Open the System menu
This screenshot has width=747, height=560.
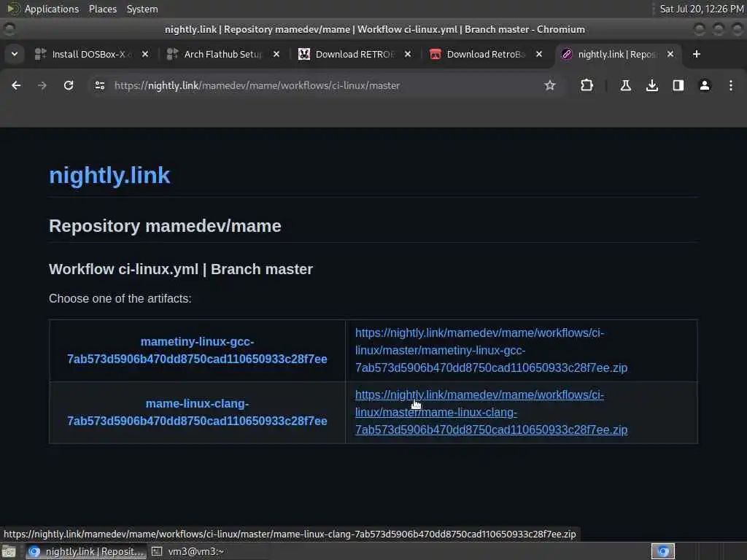142,9
